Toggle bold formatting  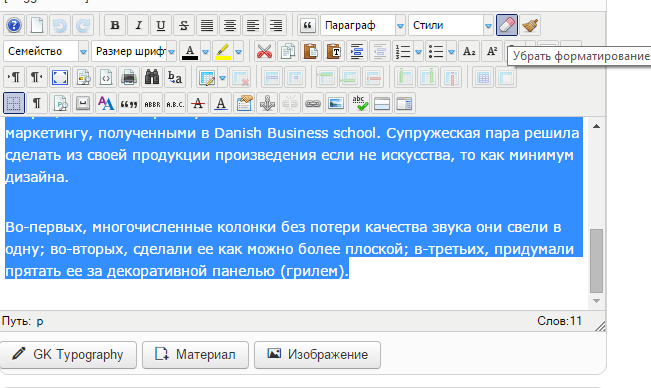115,25
